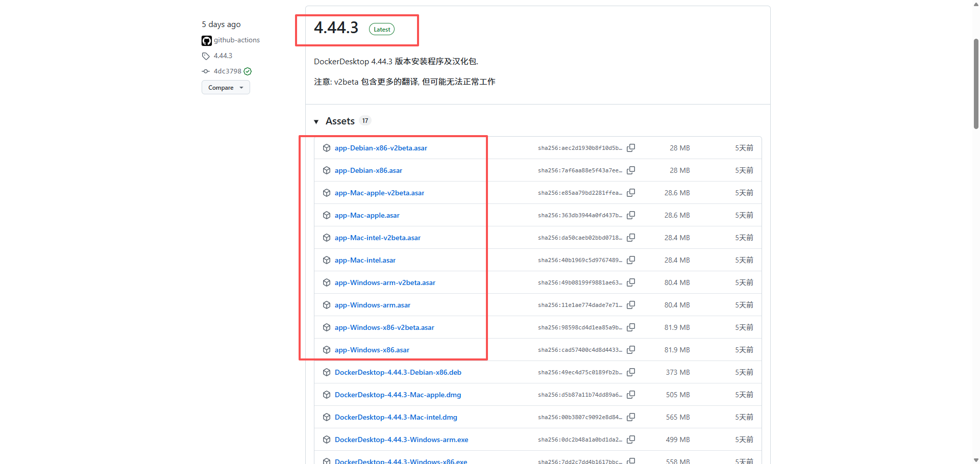
Task: Download DockerDesktop-4.44.3-Windows-arm.exe
Action: (401, 440)
